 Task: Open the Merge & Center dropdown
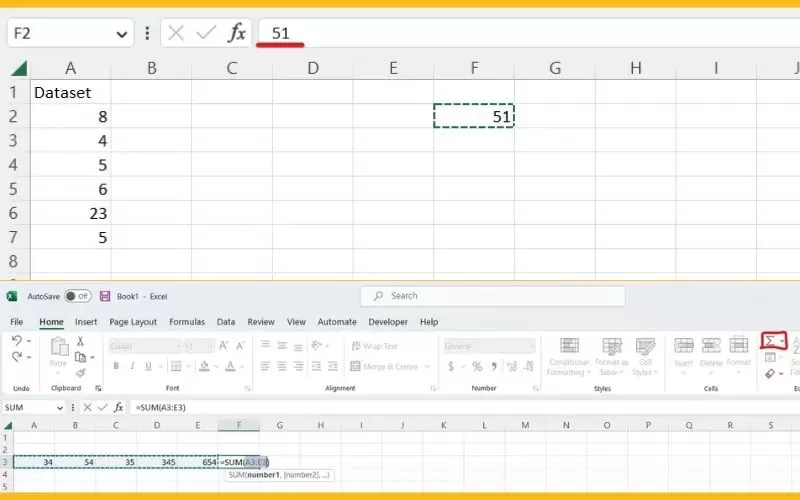coord(427,366)
